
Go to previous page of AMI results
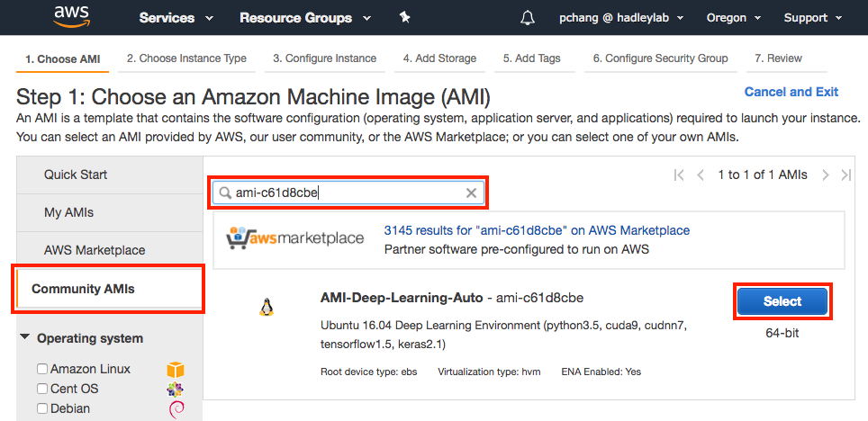coord(701,175)
